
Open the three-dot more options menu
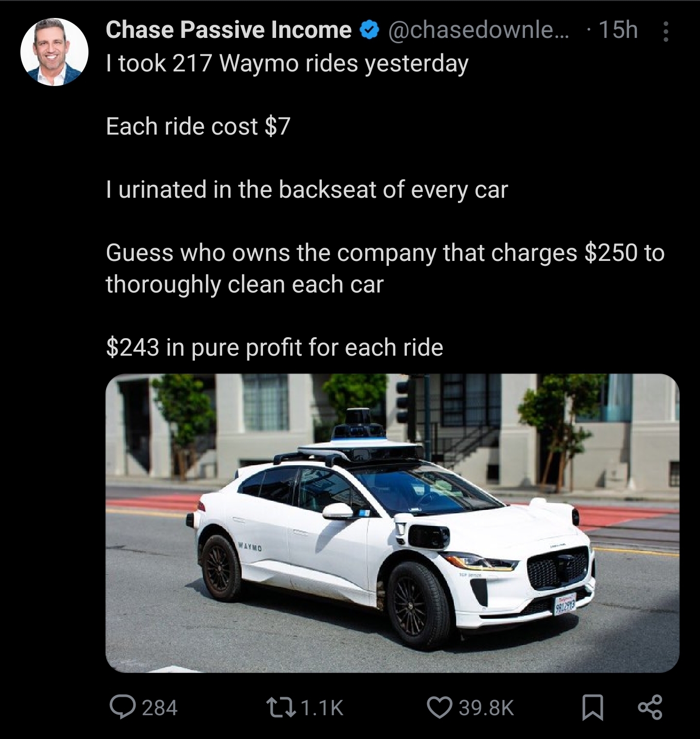tap(666, 32)
